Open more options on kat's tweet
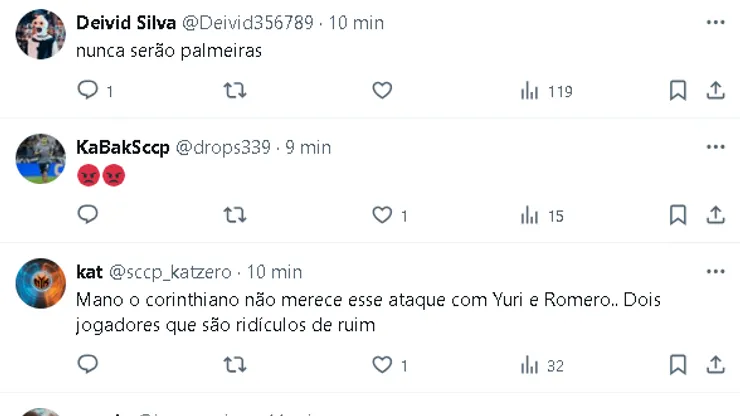Viewport: 740px width, 416px height. (x=715, y=271)
